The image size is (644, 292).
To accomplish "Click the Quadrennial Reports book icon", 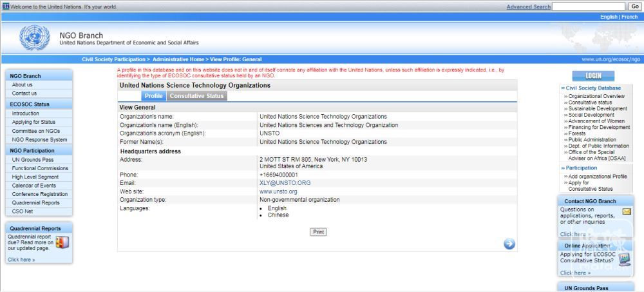I will point(62,242).
